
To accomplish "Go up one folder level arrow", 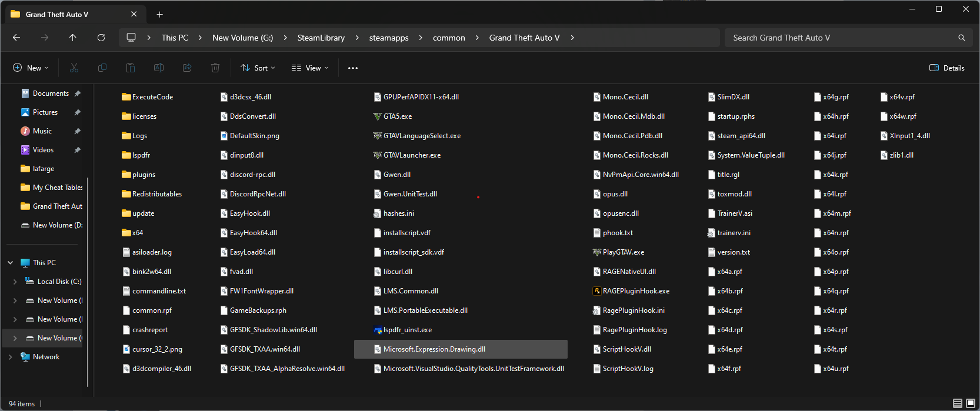I will [73, 38].
